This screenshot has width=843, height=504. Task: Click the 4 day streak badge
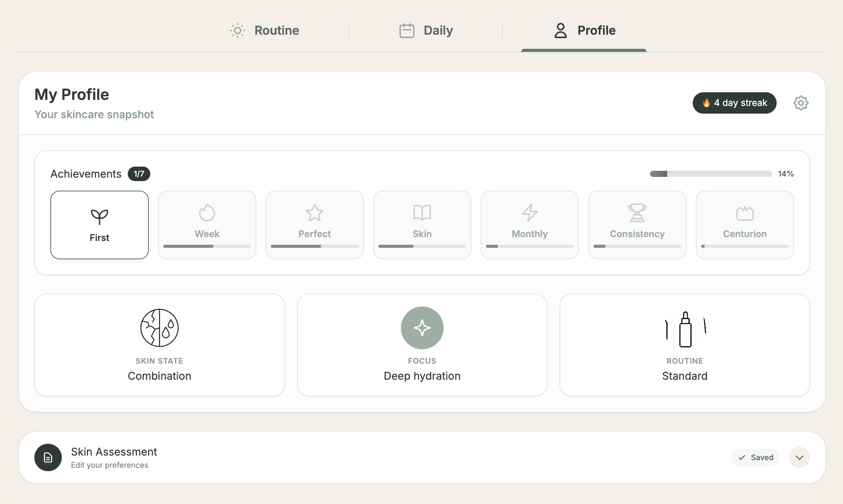pos(734,103)
